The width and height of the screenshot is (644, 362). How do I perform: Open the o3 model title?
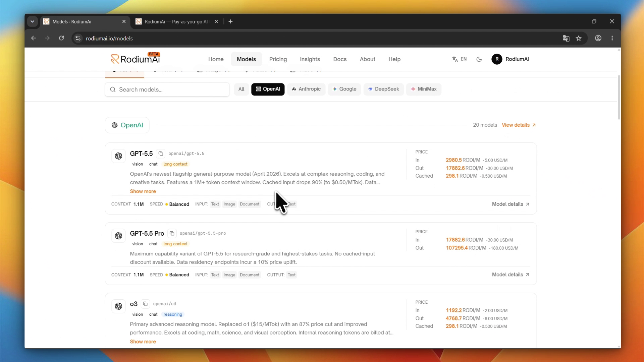tap(134, 304)
